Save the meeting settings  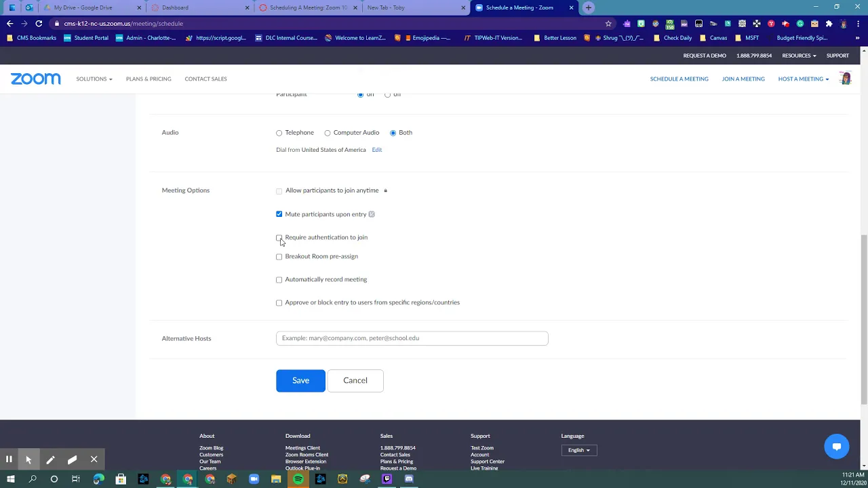(300, 381)
